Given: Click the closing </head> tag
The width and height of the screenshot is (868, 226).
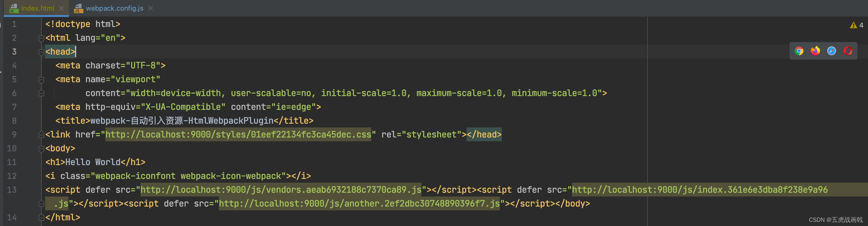Looking at the screenshot, I should pyautogui.click(x=484, y=135).
